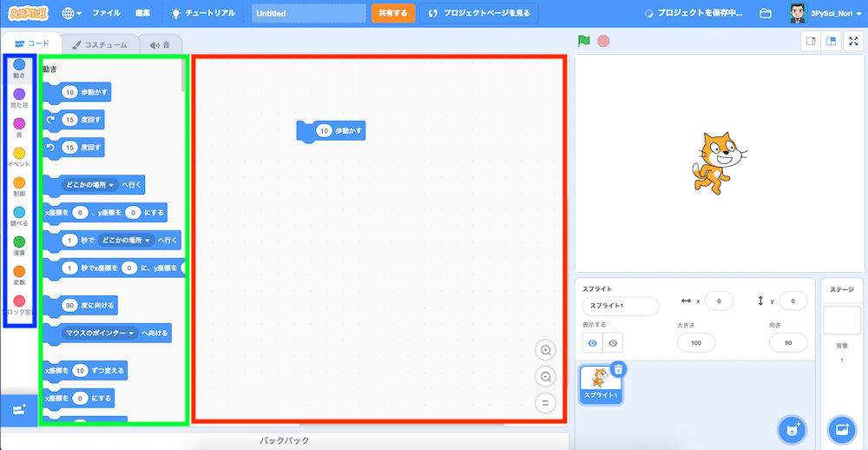Image resolution: width=868 pixels, height=450 pixels.
Task: Click プロジェクトページを見る button
Action: click(x=479, y=13)
